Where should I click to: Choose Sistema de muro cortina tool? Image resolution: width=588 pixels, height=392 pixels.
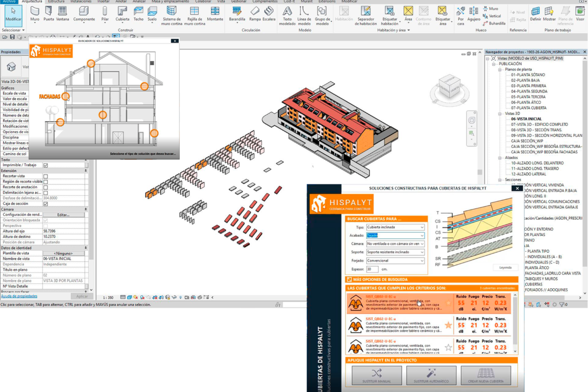point(171,15)
